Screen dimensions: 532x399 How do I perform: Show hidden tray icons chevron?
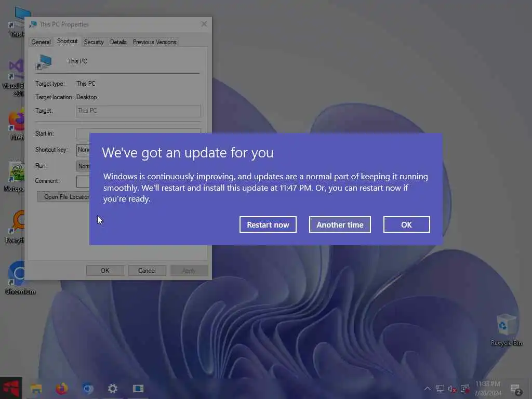(x=428, y=389)
